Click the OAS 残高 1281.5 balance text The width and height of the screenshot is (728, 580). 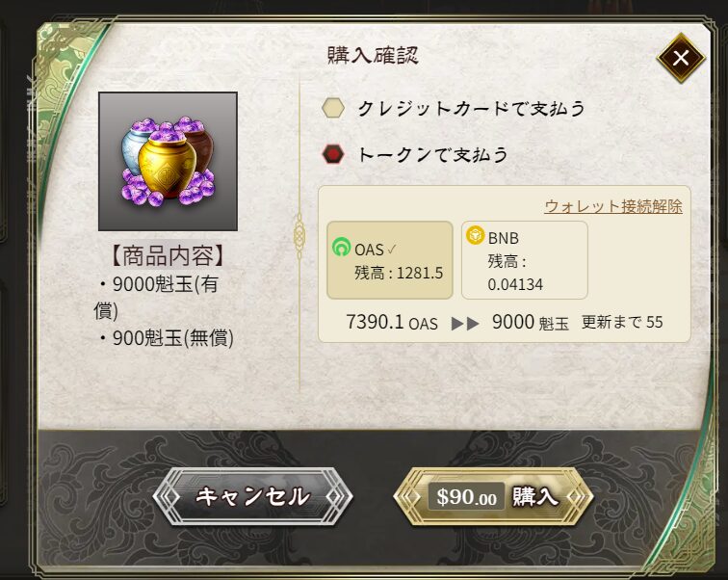399,273
